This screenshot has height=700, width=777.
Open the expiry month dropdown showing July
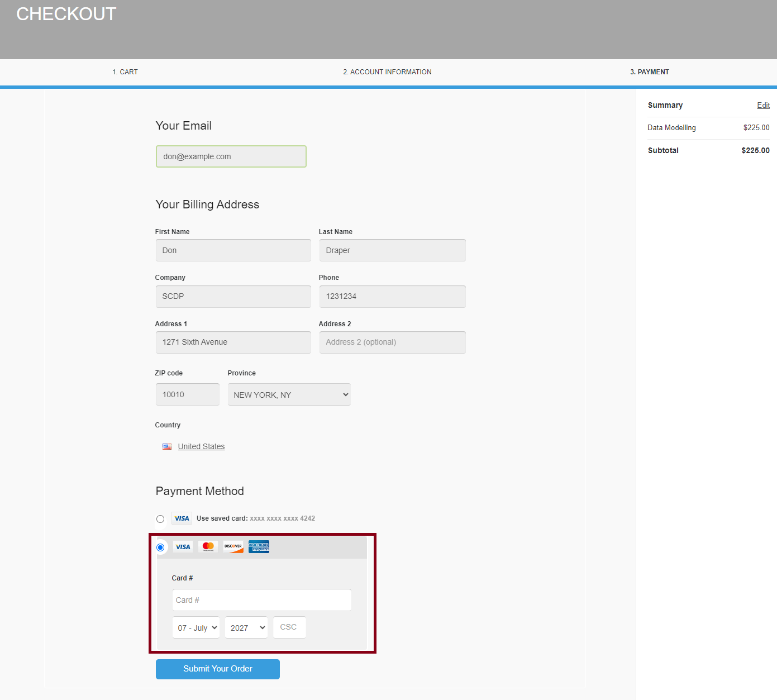196,627
